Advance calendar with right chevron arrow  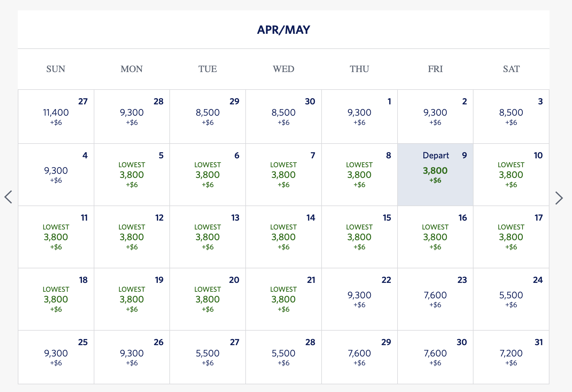pyautogui.click(x=559, y=198)
